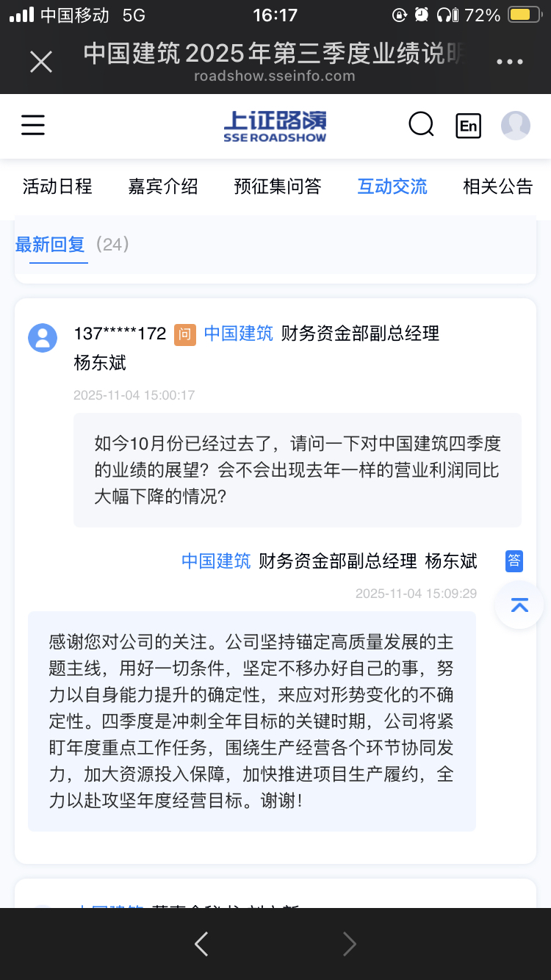
Task: Open the hamburger navigation menu
Action: coord(33,125)
